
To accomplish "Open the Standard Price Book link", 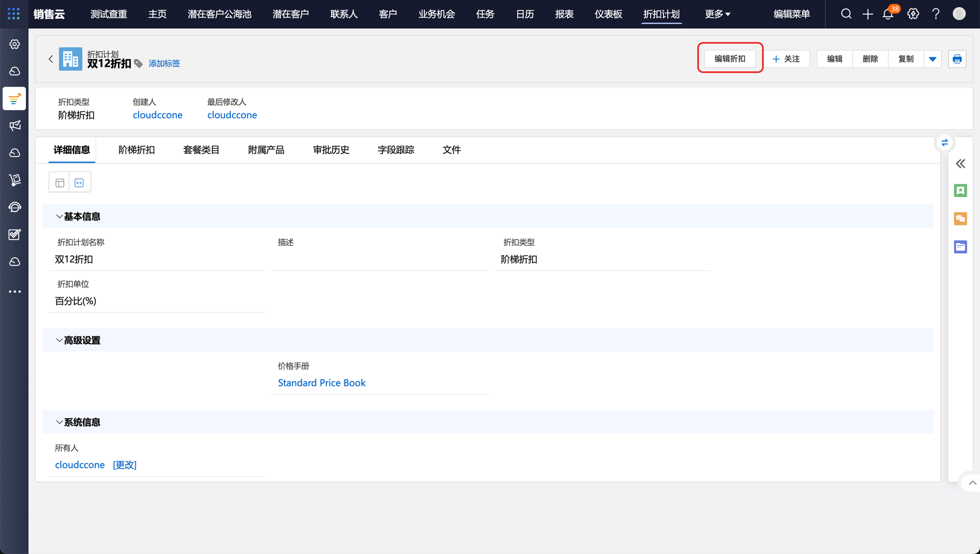I will click(321, 383).
